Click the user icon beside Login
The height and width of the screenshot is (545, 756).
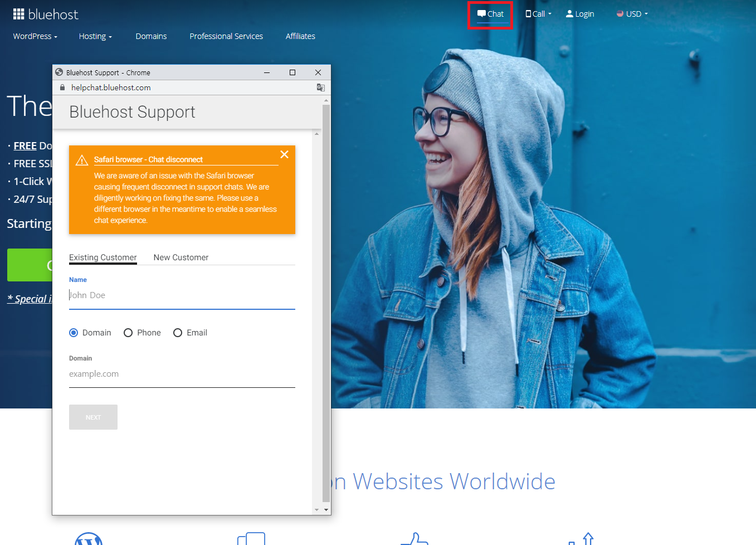(569, 14)
